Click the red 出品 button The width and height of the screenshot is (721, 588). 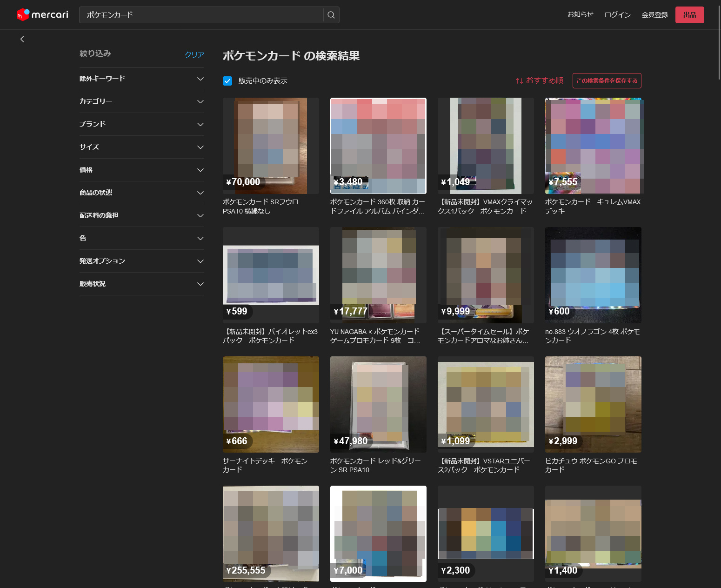(x=689, y=15)
